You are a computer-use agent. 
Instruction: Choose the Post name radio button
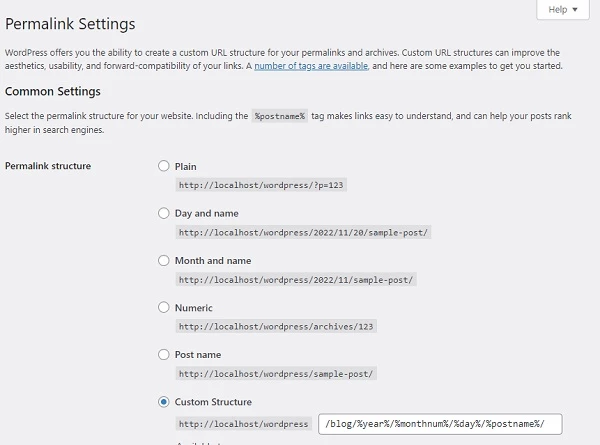coord(164,354)
